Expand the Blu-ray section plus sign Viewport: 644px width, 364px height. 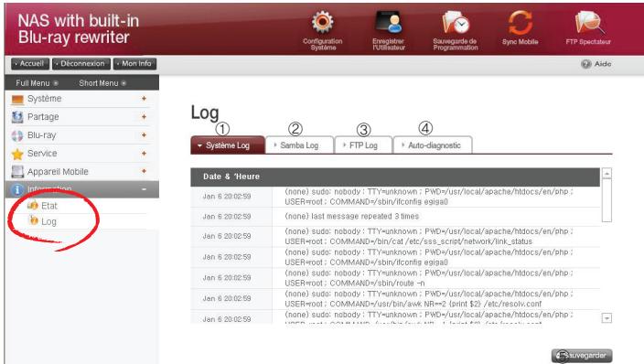coord(144,135)
